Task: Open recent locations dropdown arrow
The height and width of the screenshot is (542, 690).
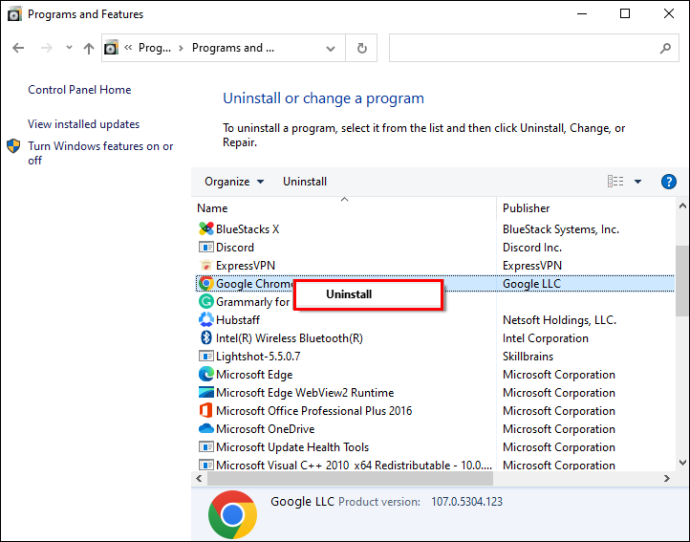Action: [x=69, y=47]
